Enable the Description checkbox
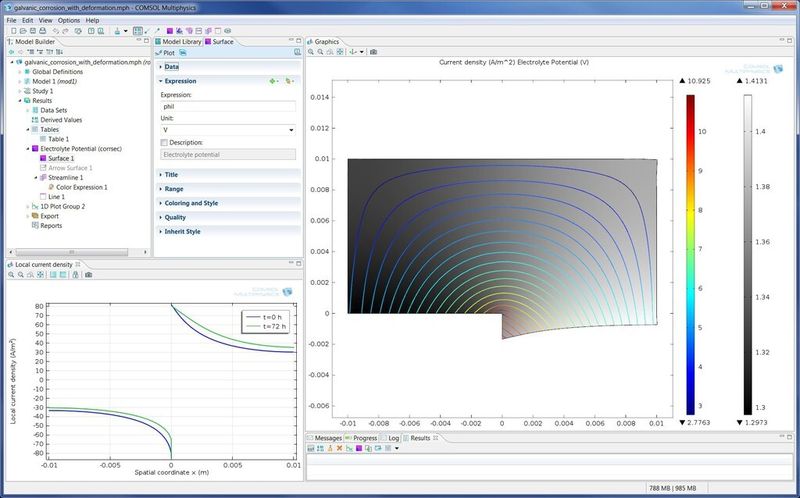The height and width of the screenshot is (498, 800). click(164, 143)
